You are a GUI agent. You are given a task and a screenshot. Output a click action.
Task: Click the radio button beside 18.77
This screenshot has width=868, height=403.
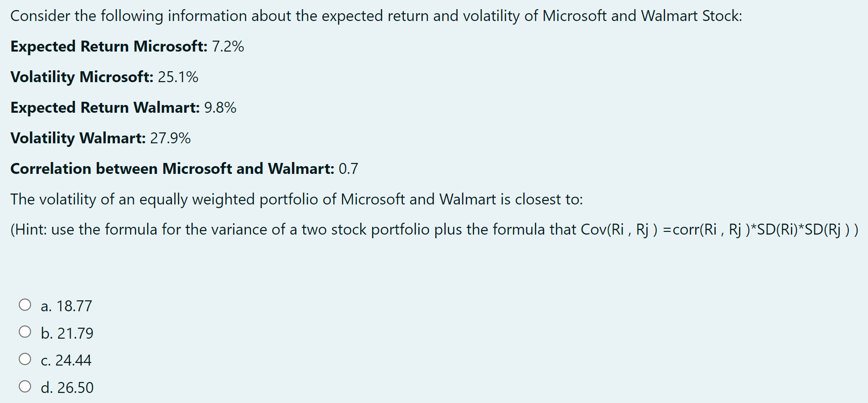25,304
